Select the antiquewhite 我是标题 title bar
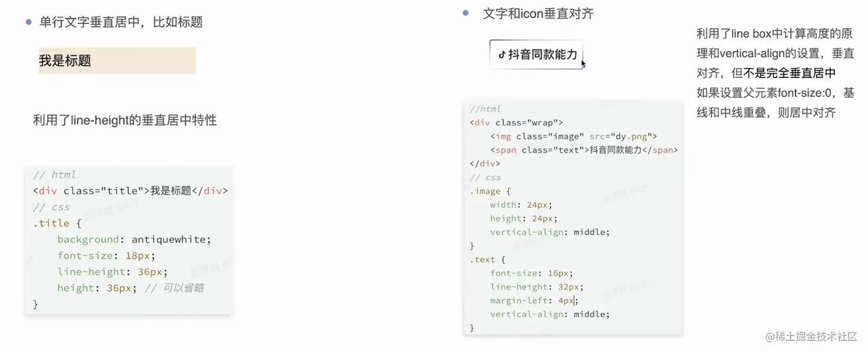Screen dimensions: 868x353 click(x=117, y=61)
